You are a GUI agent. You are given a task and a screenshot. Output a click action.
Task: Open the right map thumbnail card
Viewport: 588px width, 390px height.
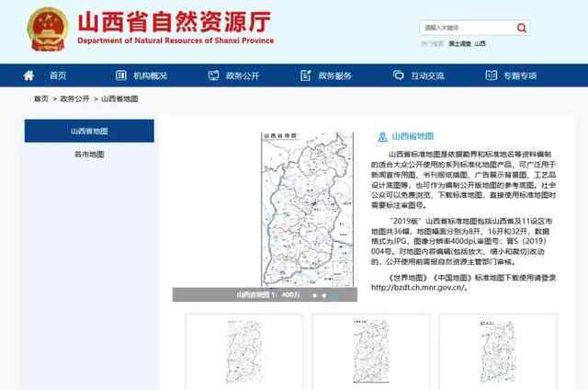pyautogui.click(x=498, y=351)
